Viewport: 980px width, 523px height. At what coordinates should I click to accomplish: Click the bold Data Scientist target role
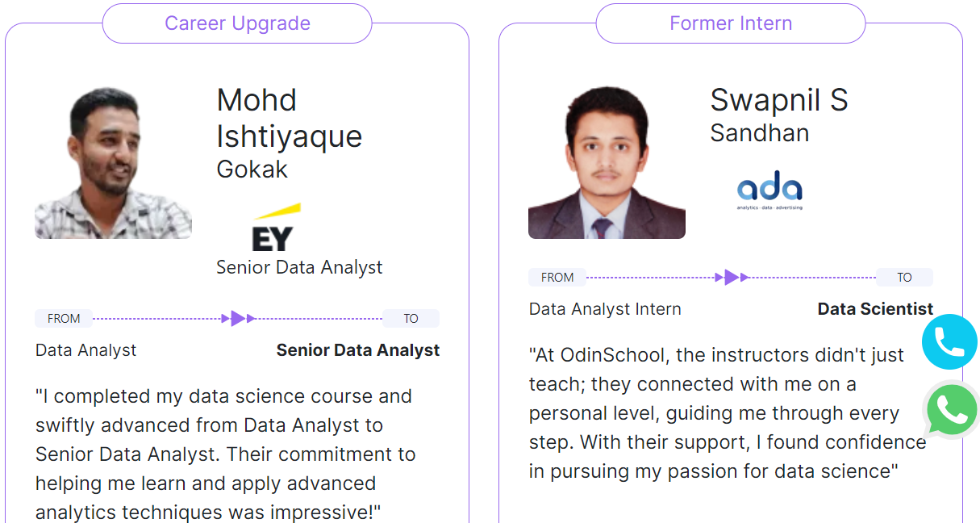[x=875, y=309]
